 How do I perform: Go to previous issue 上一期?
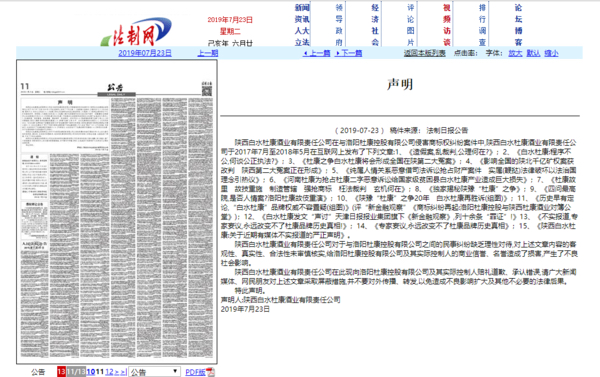click(208, 53)
